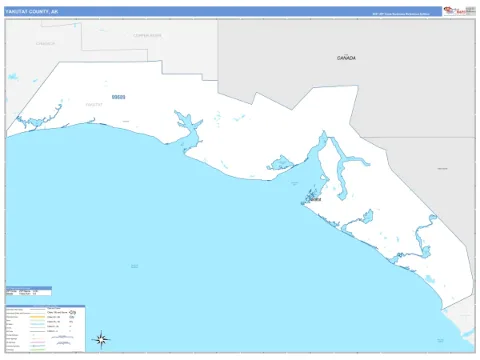
Task: Click the publisher logo in the header
Action: click(459, 11)
